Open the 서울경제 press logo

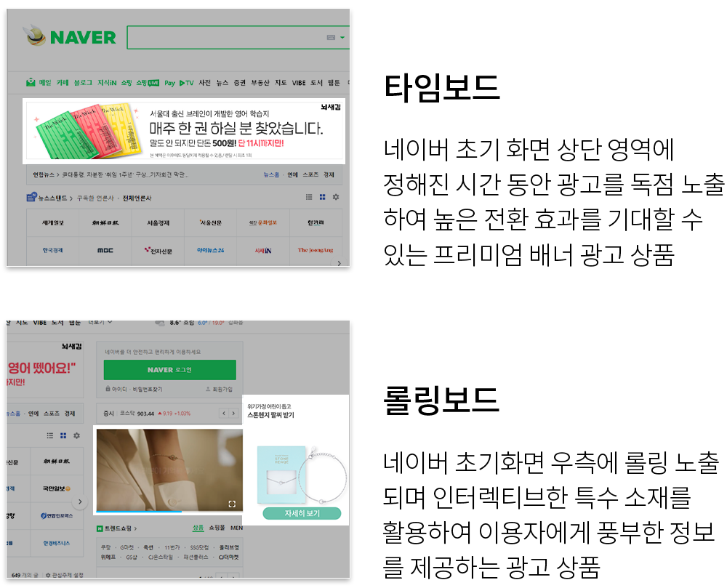pyautogui.click(x=158, y=223)
